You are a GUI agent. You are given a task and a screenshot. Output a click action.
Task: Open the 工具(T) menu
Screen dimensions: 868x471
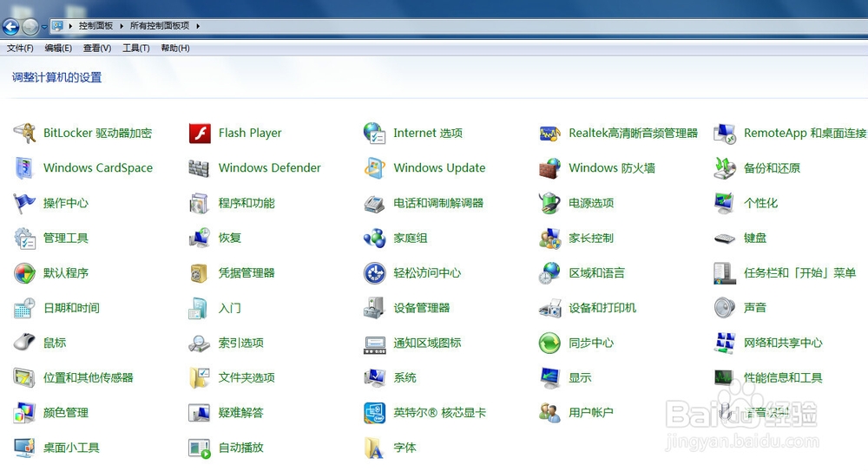tap(135, 49)
